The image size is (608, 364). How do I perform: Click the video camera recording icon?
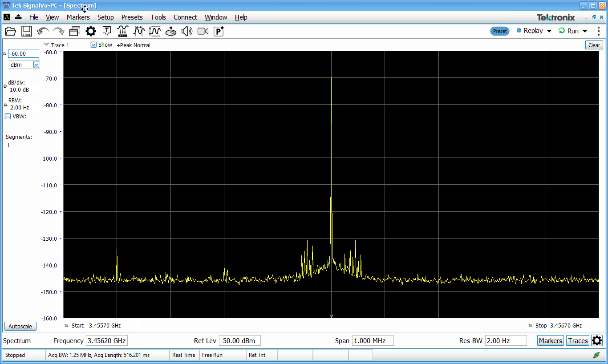pyautogui.click(x=203, y=31)
